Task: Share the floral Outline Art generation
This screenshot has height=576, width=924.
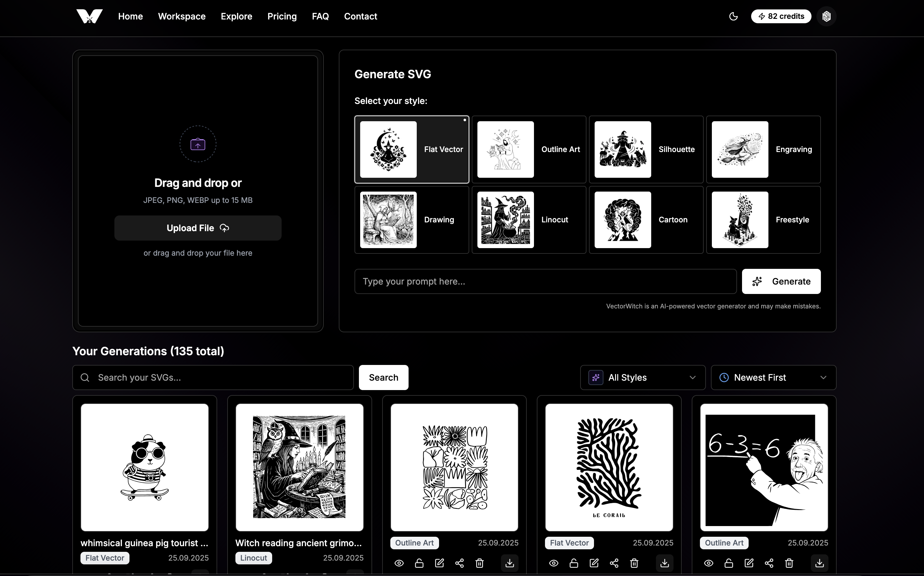Action: [x=459, y=563]
